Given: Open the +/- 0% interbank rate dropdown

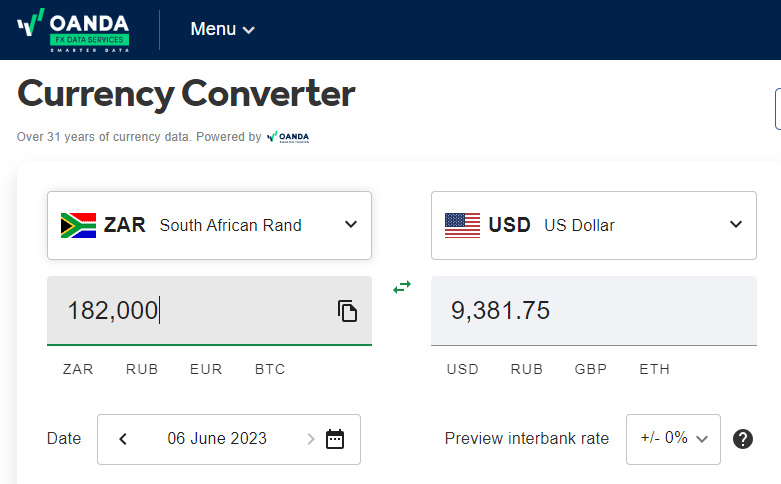Looking at the screenshot, I should 673,439.
